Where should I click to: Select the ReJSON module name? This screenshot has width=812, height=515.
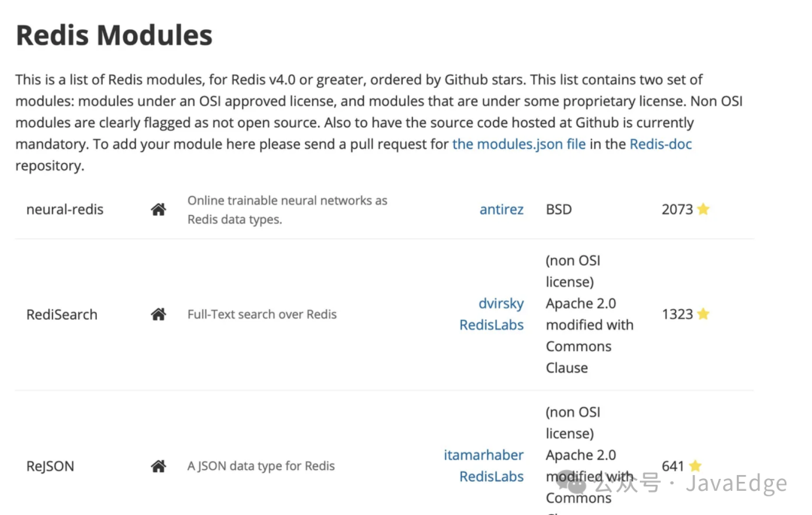point(50,466)
